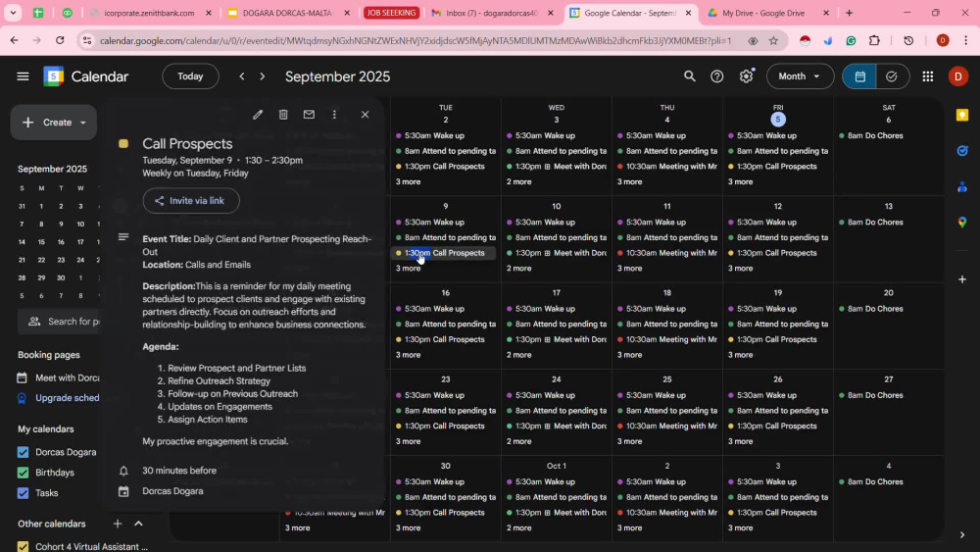Expand 3 more events on Thursday 11
Image resolution: width=980 pixels, height=552 pixels.
pos(629,269)
